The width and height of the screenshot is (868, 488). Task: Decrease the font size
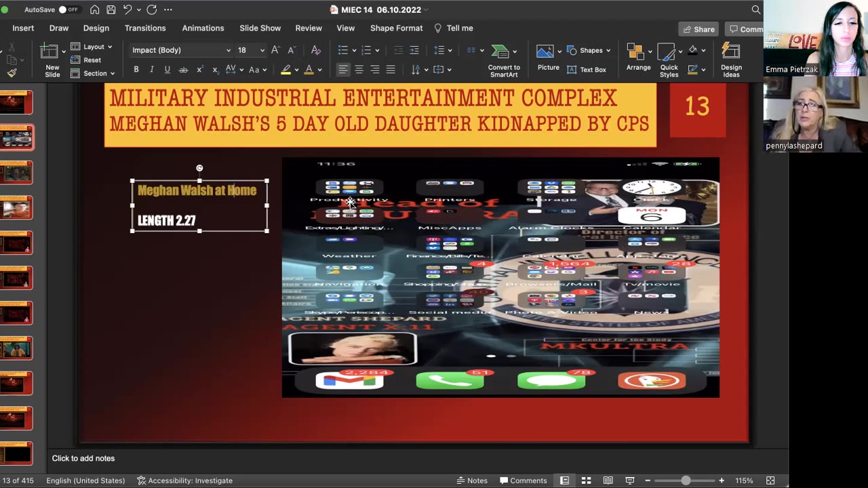[x=291, y=50]
